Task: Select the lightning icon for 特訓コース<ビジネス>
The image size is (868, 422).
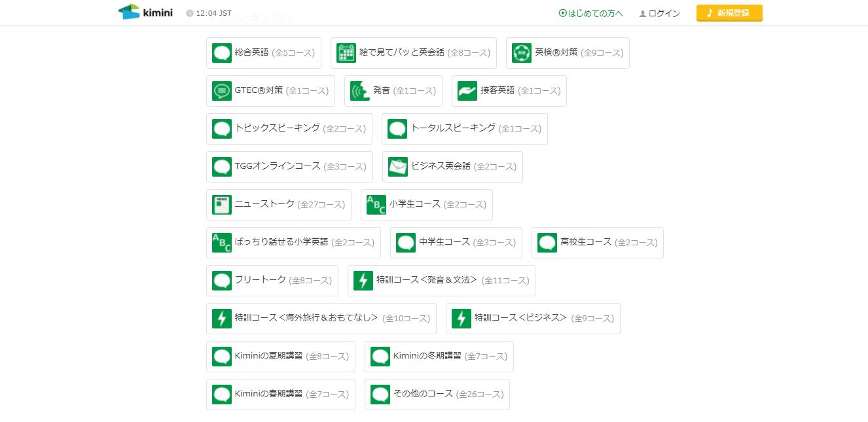Action: [x=461, y=319]
